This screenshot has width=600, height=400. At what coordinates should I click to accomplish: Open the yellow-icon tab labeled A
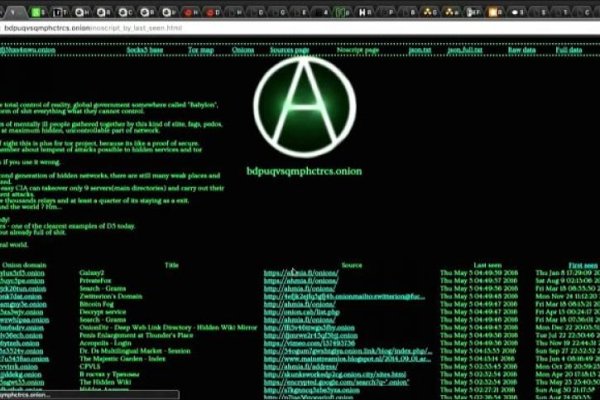pyautogui.click(x=452, y=13)
